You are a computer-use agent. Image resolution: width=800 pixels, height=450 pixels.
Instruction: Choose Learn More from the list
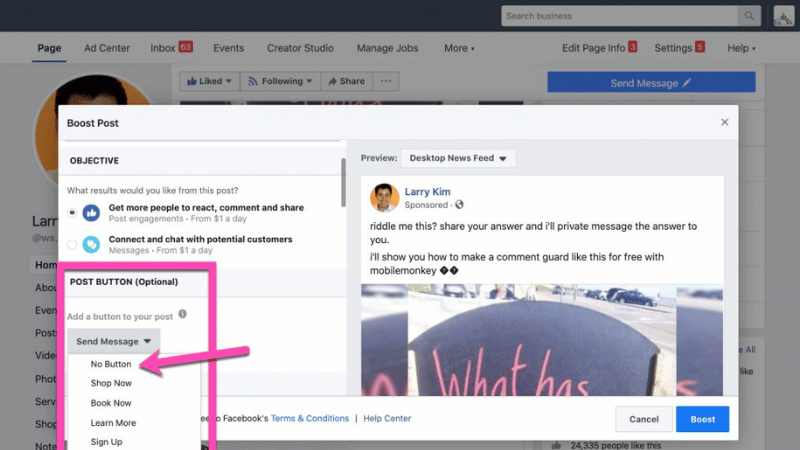[113, 423]
